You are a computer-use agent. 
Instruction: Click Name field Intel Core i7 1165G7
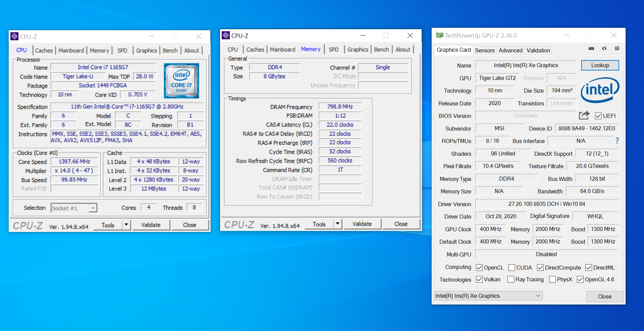click(103, 67)
